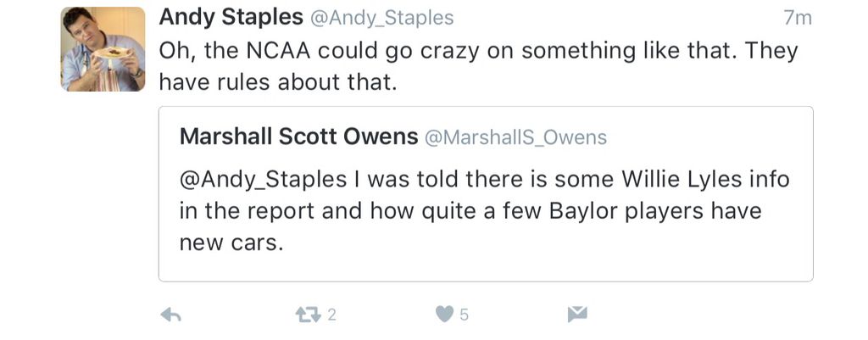Send tweet via the envelope message icon

pos(577,315)
